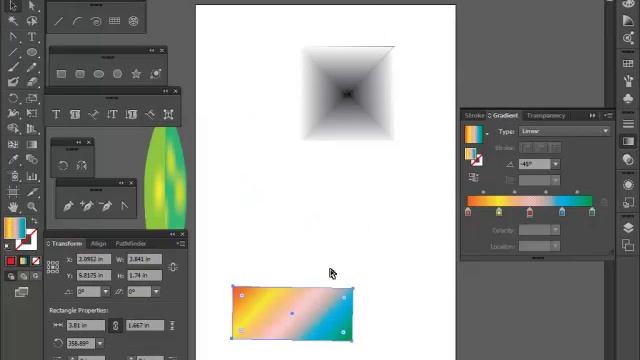Viewport: 640px width, 360px height.
Task: Select the Scale tool
Action: (32, 98)
